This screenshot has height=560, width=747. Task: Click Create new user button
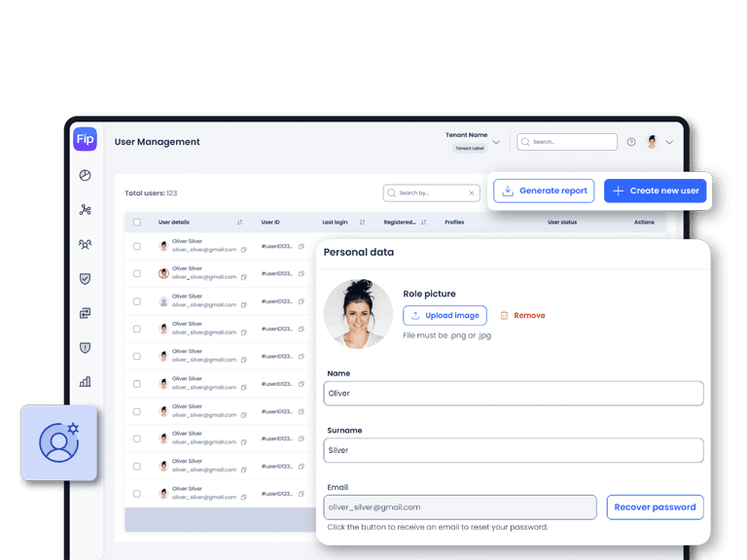[x=655, y=191]
